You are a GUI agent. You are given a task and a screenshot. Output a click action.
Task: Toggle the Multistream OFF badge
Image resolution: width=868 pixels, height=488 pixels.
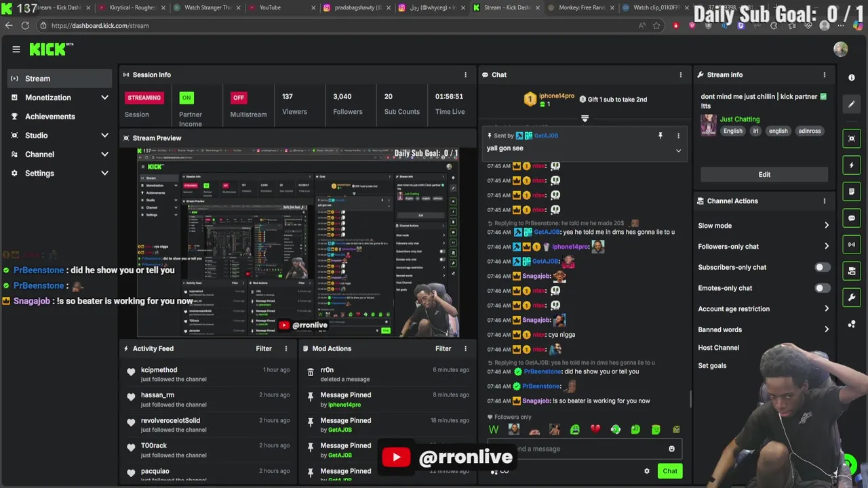[238, 98]
